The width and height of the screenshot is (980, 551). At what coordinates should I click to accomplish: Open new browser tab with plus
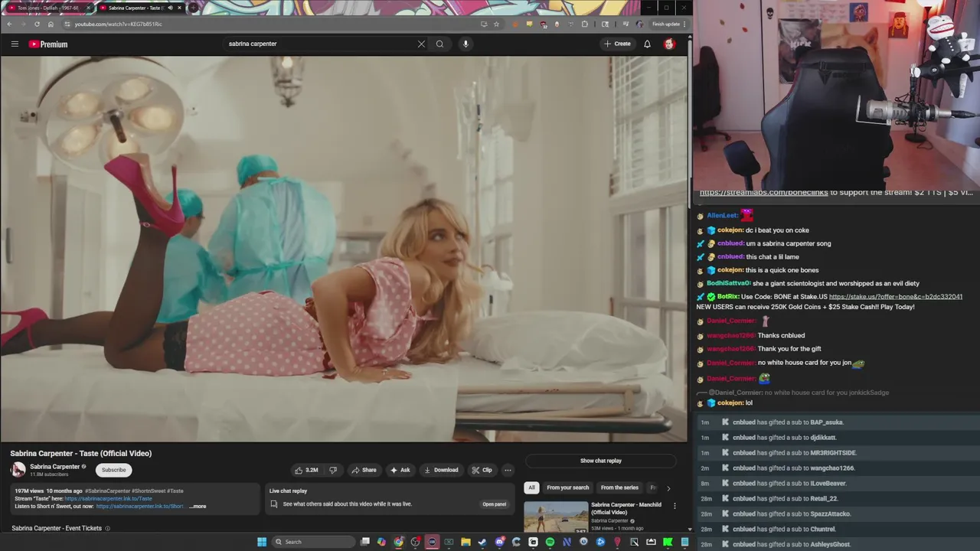[x=193, y=8]
